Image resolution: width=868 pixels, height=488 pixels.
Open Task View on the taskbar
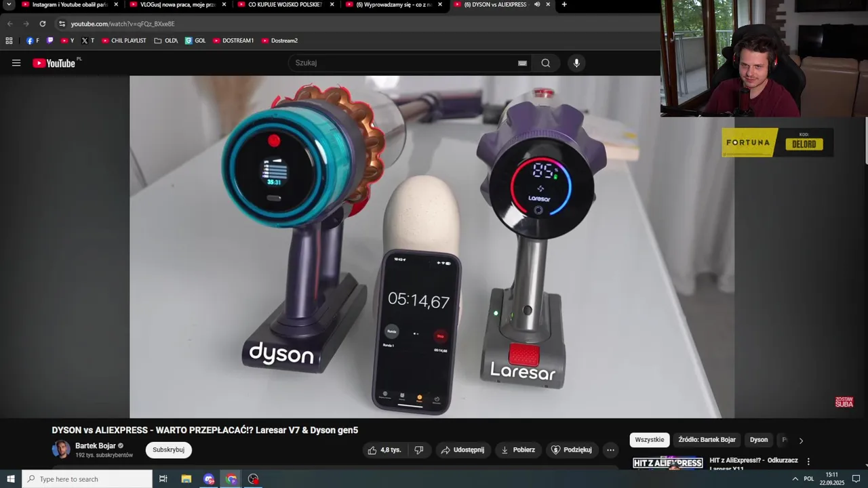(x=163, y=479)
